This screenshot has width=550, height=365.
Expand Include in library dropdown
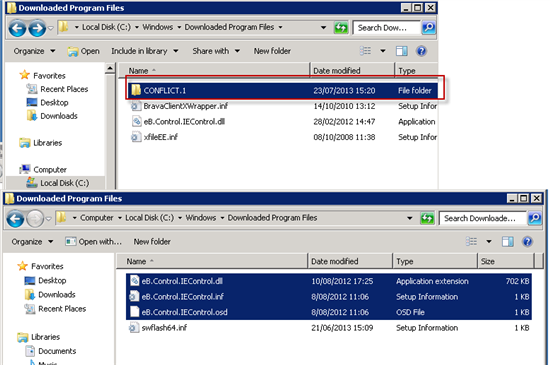(x=175, y=51)
